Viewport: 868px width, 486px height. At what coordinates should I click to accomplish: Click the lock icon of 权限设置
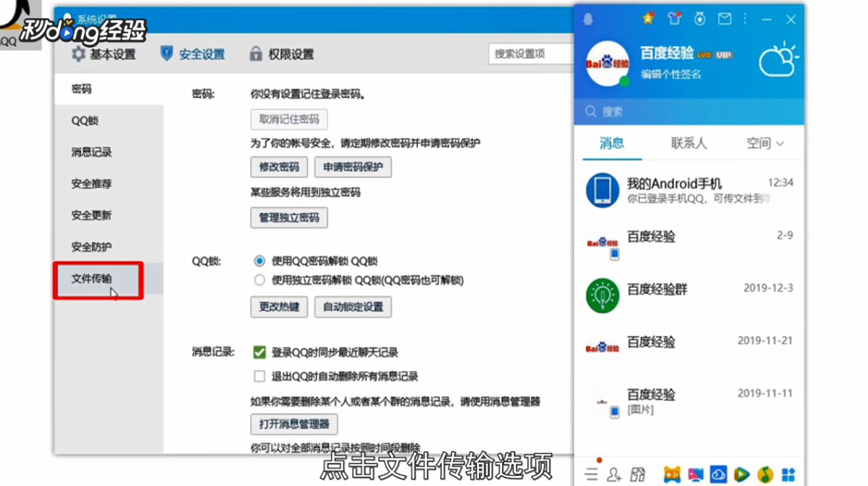pyautogui.click(x=255, y=53)
